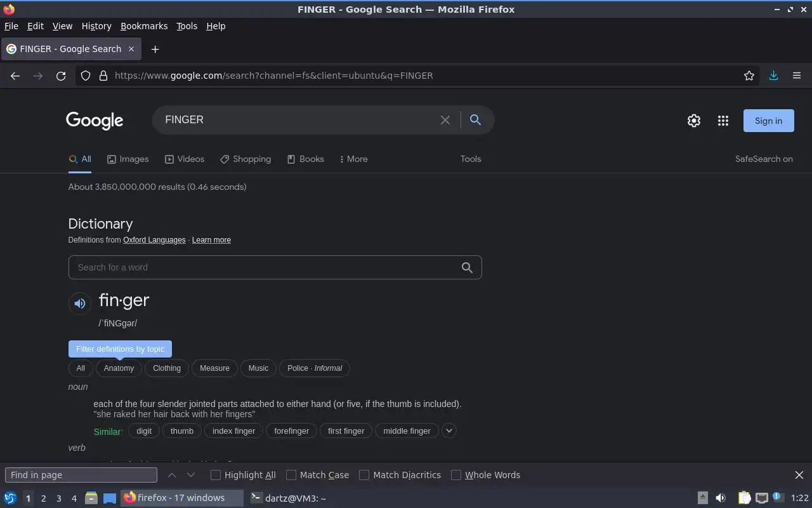
Task: Show tracking protection shield info
Action: point(86,76)
